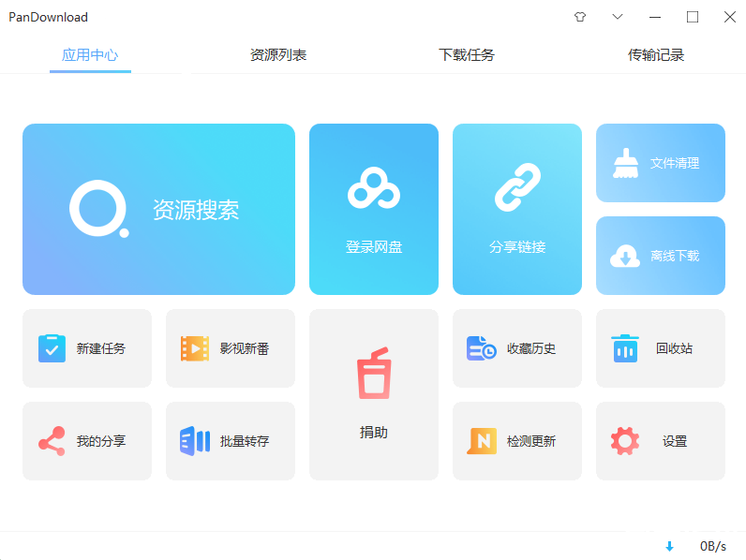Image resolution: width=746 pixels, height=560 pixels.
Task: Maximize the PanDownload window
Action: (693, 17)
